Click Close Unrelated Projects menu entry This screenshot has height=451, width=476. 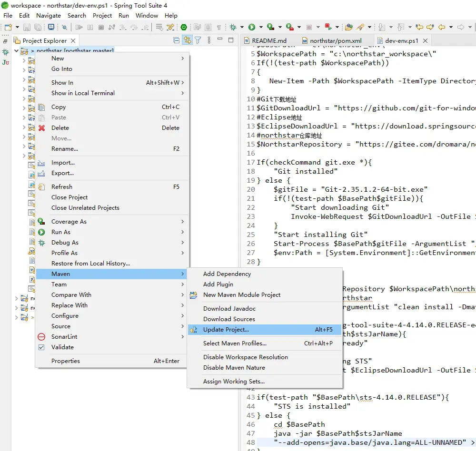(85, 208)
